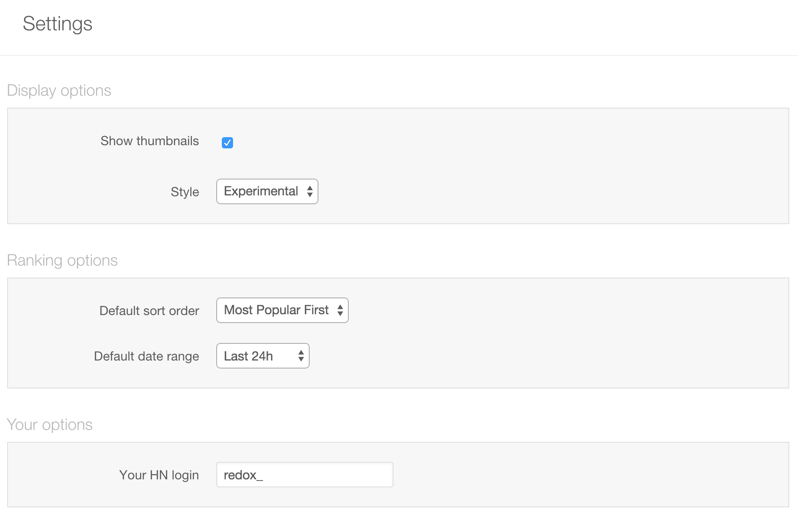
Task: Click the Ranking options section heading
Action: (62, 260)
